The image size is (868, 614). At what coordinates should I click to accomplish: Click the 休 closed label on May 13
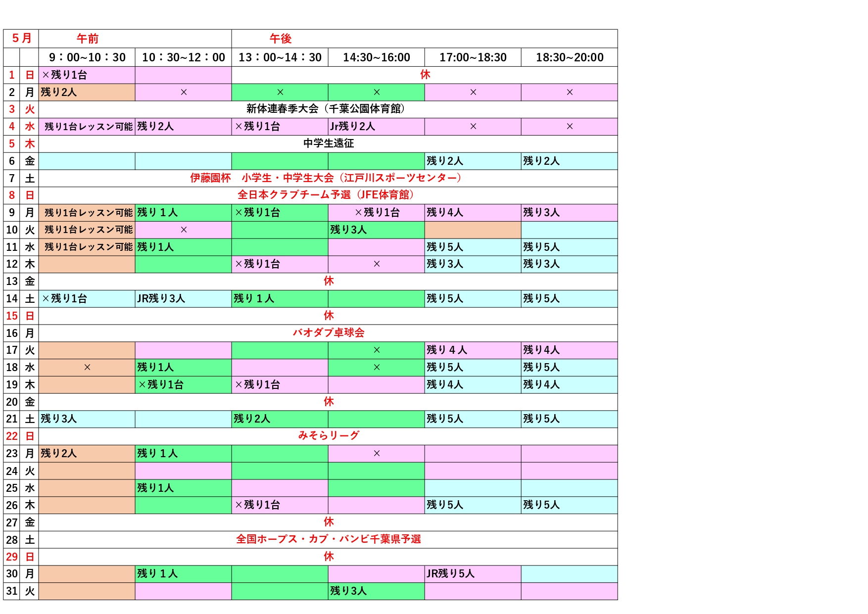(328, 281)
